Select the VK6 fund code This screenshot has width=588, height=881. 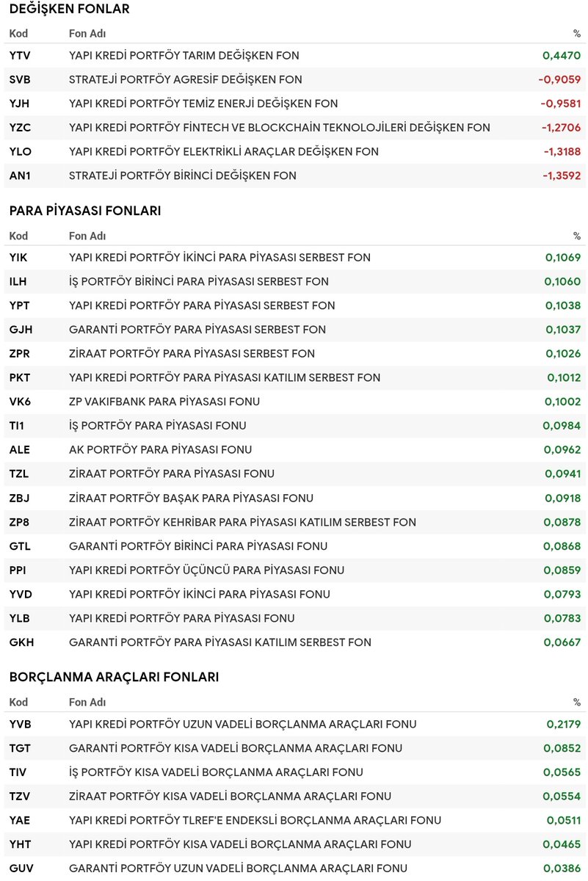pyautogui.click(x=20, y=402)
